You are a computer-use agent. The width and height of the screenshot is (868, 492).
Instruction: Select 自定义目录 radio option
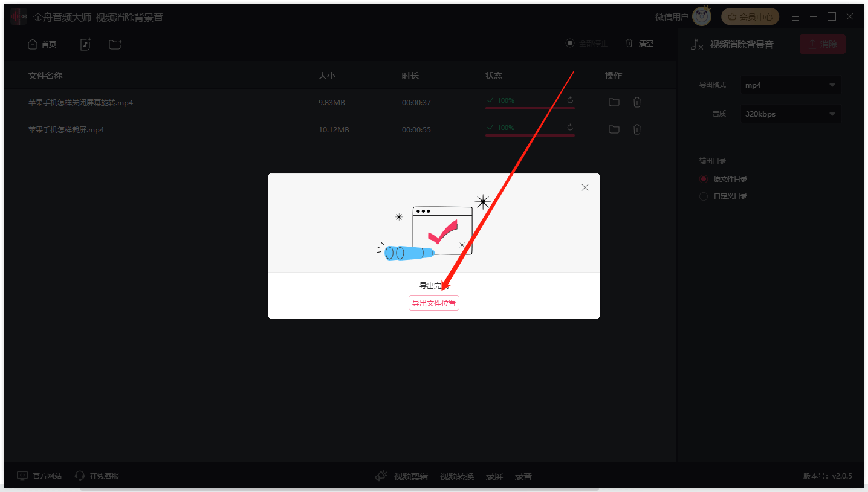(724, 196)
